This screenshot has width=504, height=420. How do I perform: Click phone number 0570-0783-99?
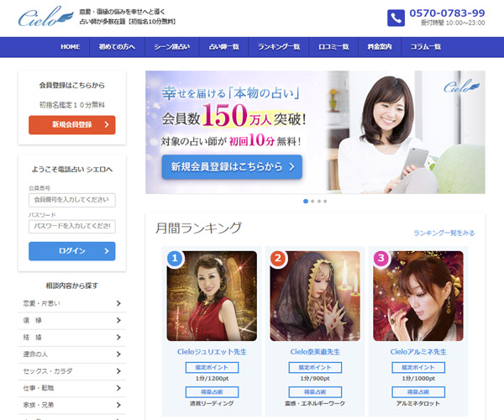447,13
